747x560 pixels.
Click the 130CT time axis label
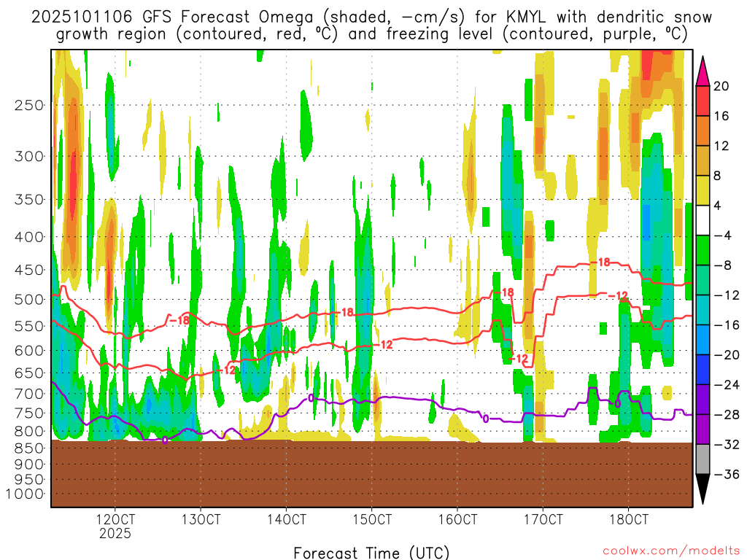(201, 519)
